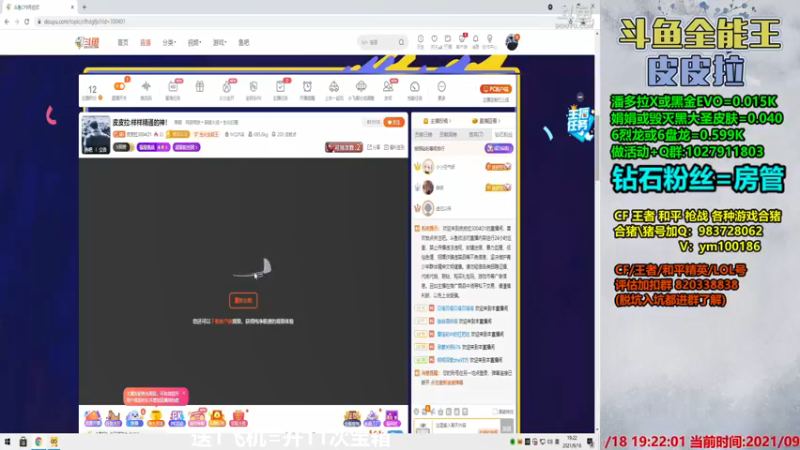Click the flame icon in streamer toolbar
Image resolution: width=800 pixels, height=450 pixels.
(x=227, y=87)
